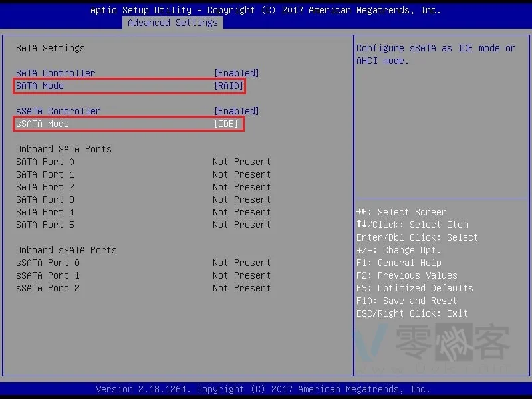This screenshot has height=399, width=532.
Task: Open sSATA Mode IDE option list
Action: pos(226,124)
